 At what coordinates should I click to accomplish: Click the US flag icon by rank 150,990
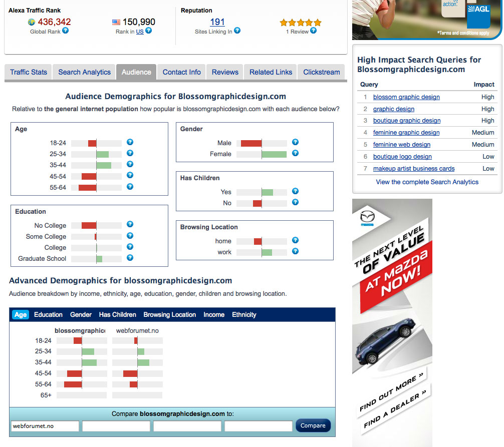click(x=116, y=22)
